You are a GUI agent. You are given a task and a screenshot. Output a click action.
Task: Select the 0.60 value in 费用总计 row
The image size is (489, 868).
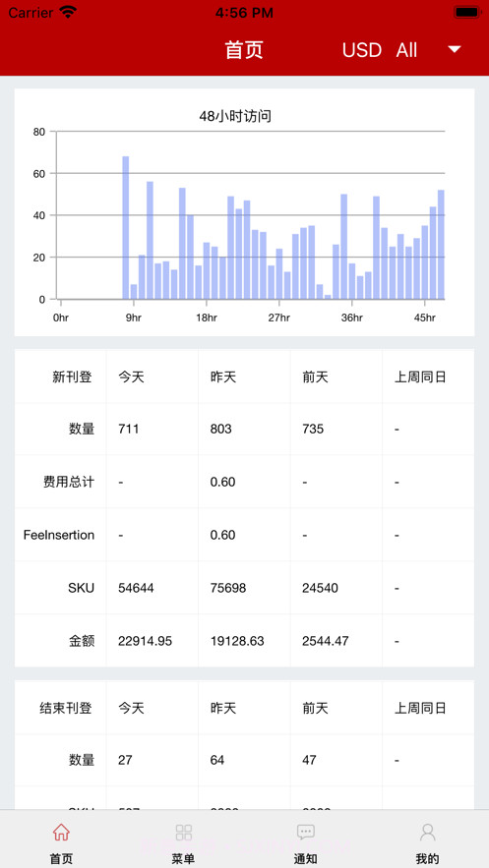tap(222, 482)
